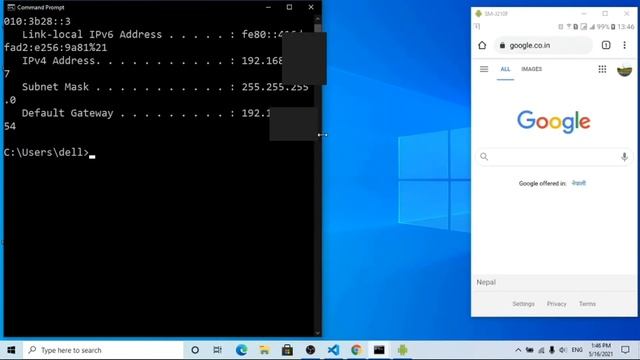The width and height of the screenshot is (640, 360).
Task: Open the Google hamburger menu
Action: tap(484, 69)
